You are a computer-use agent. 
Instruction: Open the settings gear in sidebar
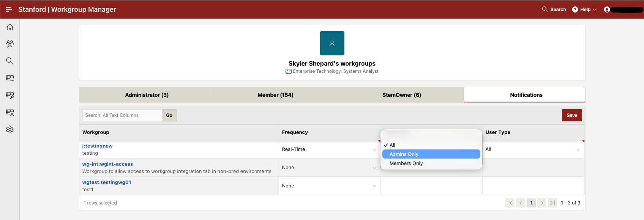click(x=10, y=130)
